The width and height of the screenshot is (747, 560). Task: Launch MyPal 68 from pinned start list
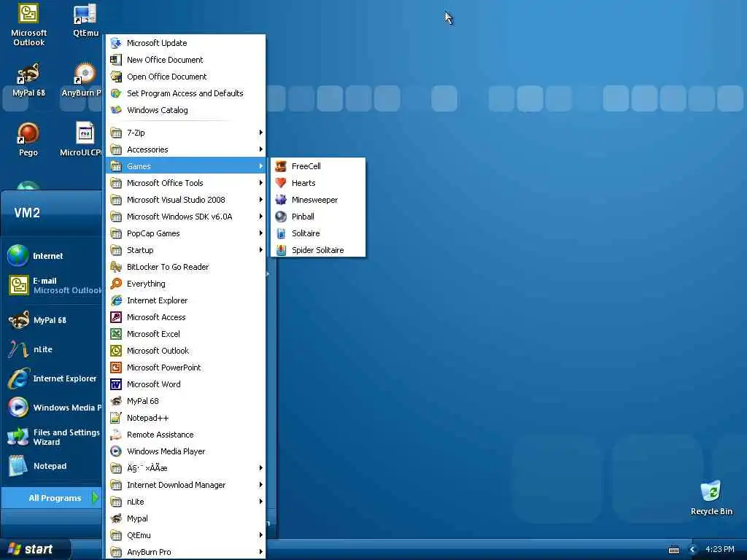[x=52, y=320]
